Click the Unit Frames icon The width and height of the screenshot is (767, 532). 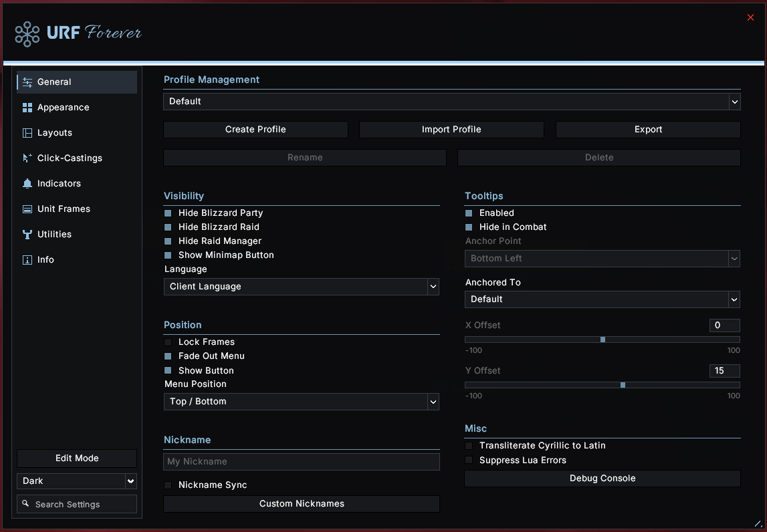(27, 209)
